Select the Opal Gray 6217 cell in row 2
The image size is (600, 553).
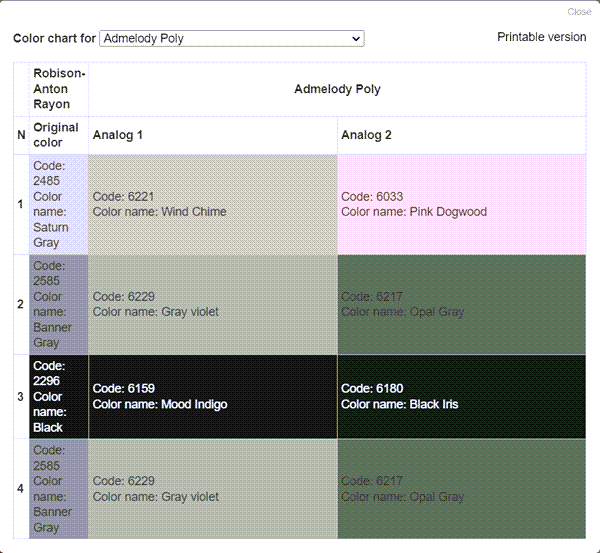tap(462, 304)
